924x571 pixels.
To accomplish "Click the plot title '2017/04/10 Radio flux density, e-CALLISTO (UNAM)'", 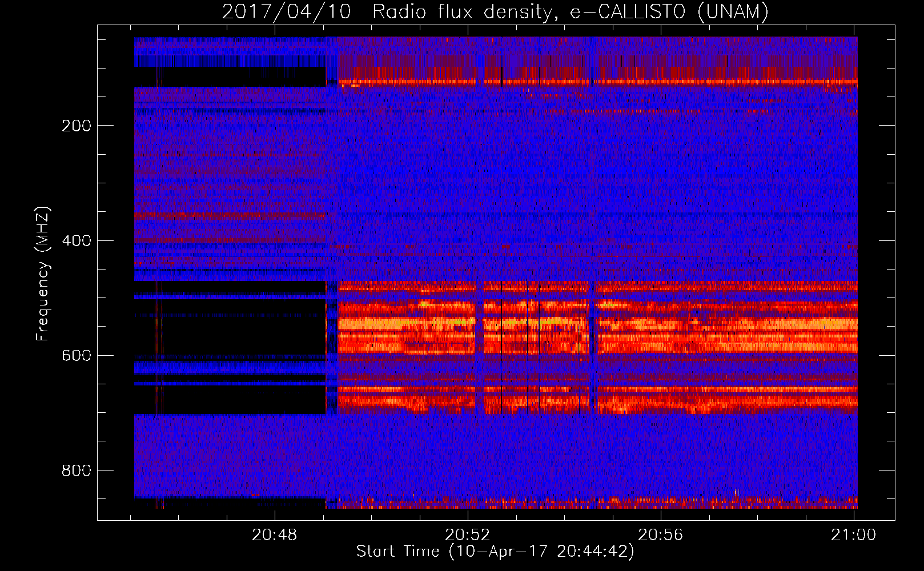I will click(495, 11).
